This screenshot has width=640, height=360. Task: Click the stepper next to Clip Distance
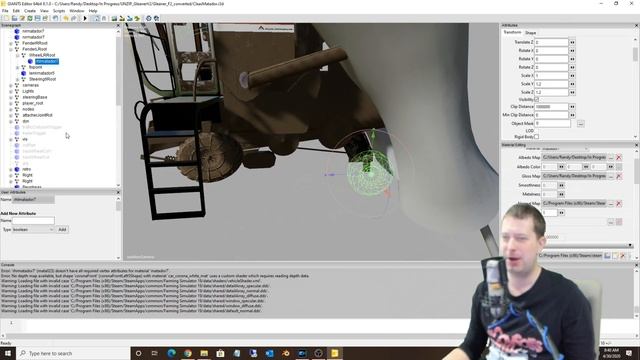point(572,107)
